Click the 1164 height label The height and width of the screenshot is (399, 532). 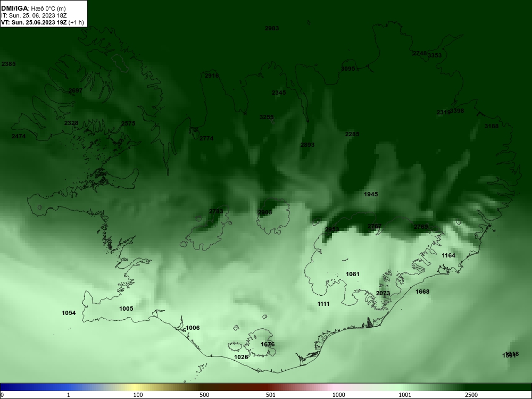coord(448,255)
